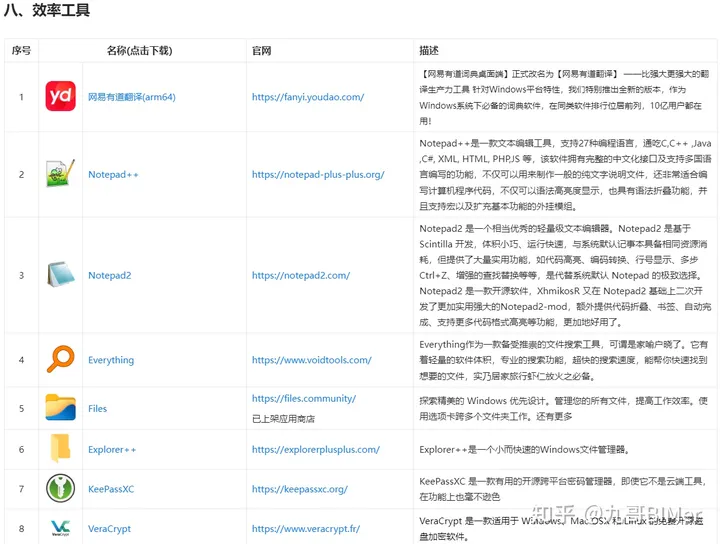Visit https://www.veracrypt.fr/ website
720x544 pixels.
306,528
